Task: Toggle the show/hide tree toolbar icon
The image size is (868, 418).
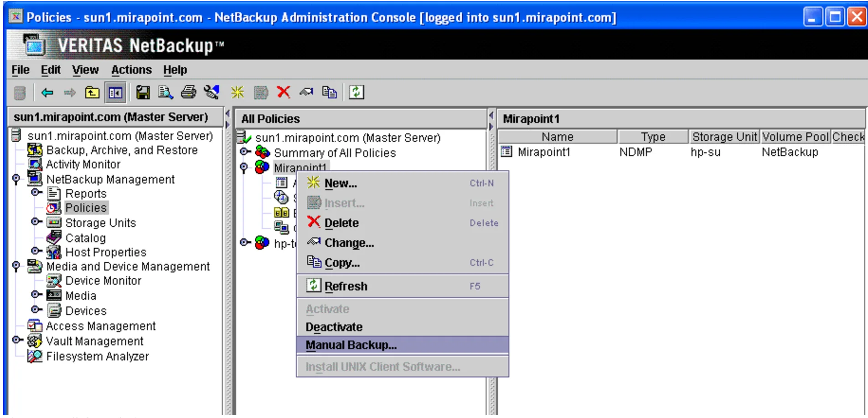Action: pyautogui.click(x=115, y=93)
